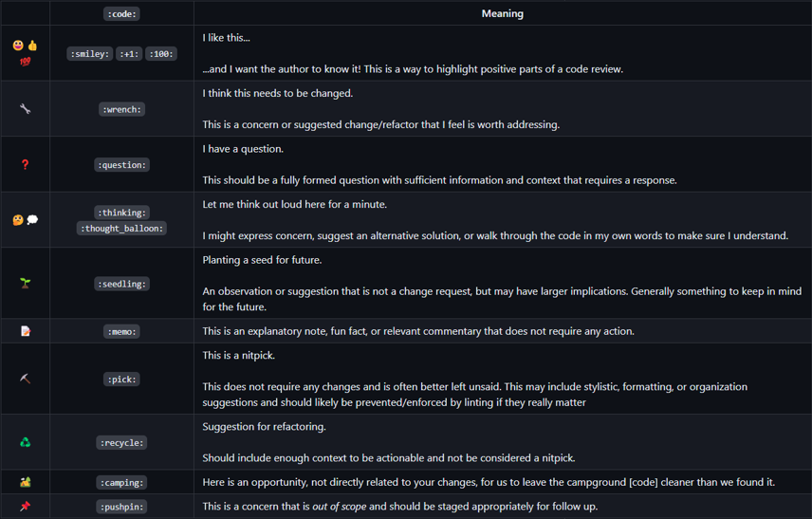Click the red question mark emoji

25,164
